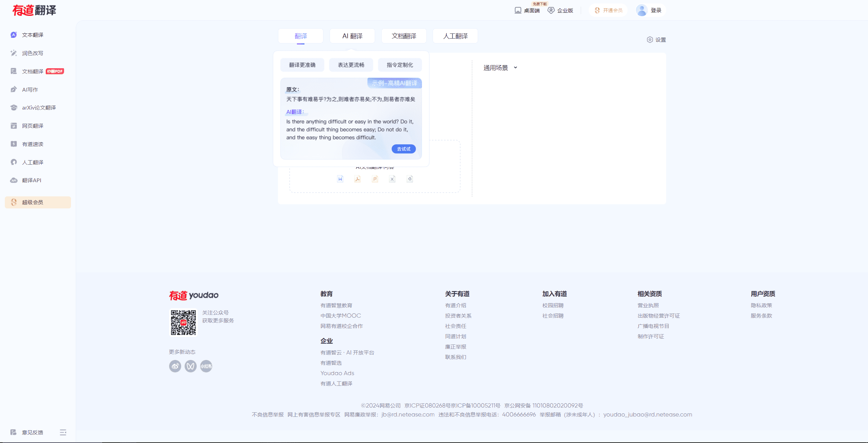The width and height of the screenshot is (868, 443).
Task: Select the 指令定制化 option
Action: click(x=400, y=65)
